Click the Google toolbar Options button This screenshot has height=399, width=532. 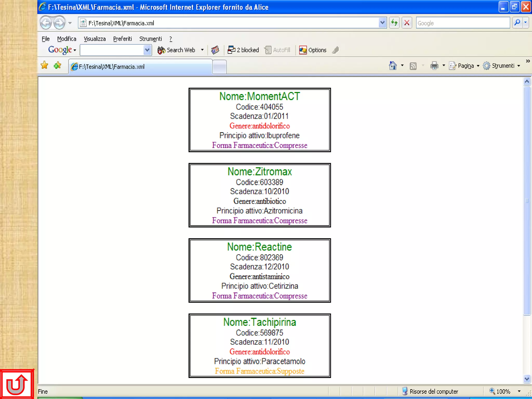point(313,50)
